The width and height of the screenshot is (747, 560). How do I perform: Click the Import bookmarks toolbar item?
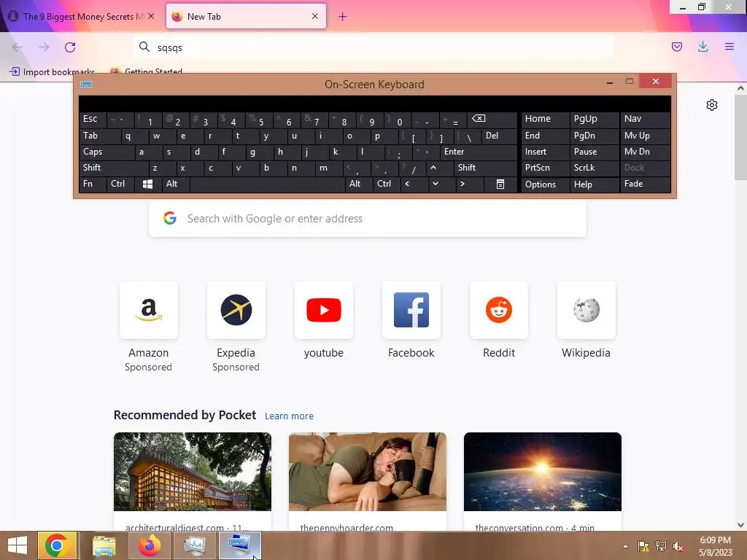tap(53, 72)
